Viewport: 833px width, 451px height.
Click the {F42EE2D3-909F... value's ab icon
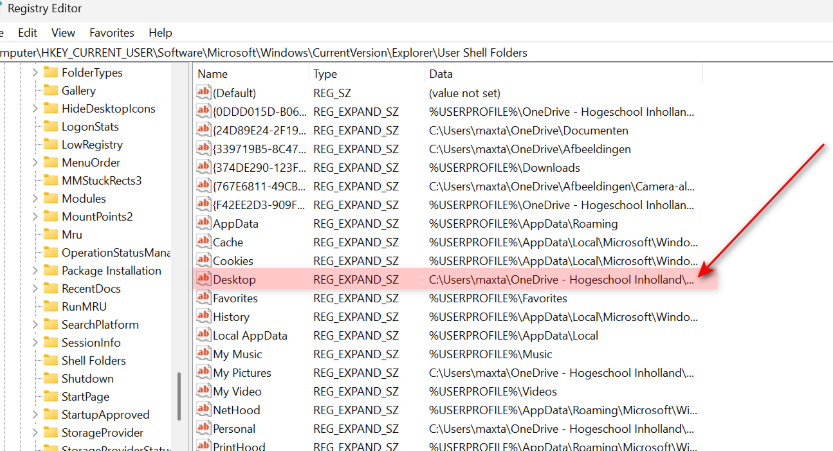[203, 204]
